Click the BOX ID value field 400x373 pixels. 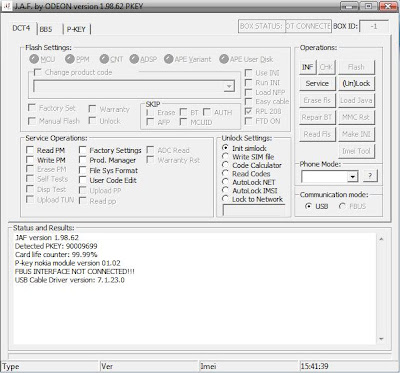pos(374,26)
